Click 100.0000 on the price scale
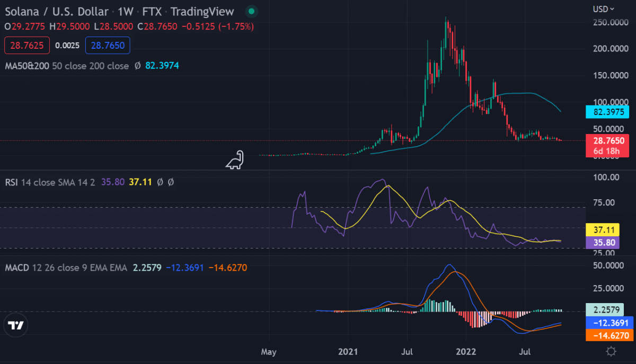This screenshot has width=636, height=364. 612,102
